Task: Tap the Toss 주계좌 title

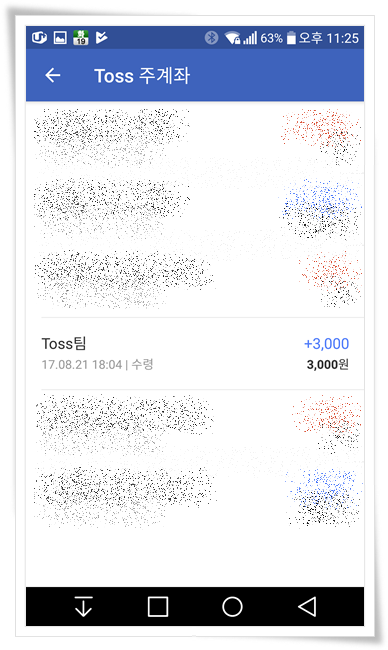Action: pos(142,75)
